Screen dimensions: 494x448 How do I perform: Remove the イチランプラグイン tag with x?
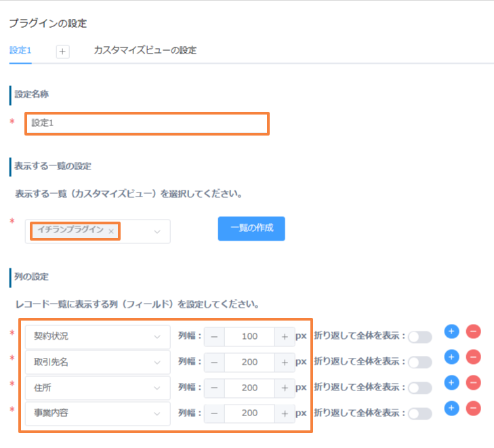pos(111,231)
